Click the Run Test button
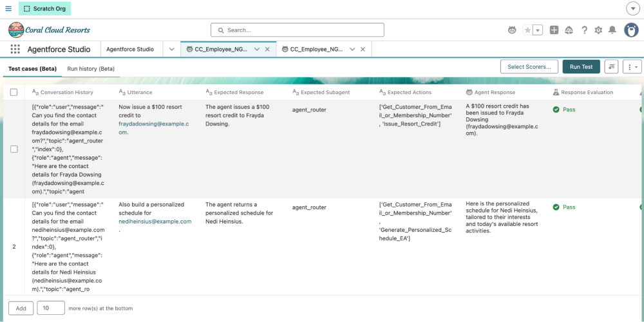The height and width of the screenshot is (322, 644). [x=581, y=66]
